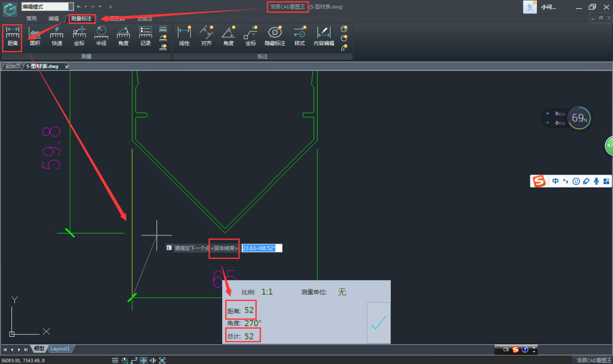
Task: Go to previous layout tab arrow
Action: click(12, 350)
